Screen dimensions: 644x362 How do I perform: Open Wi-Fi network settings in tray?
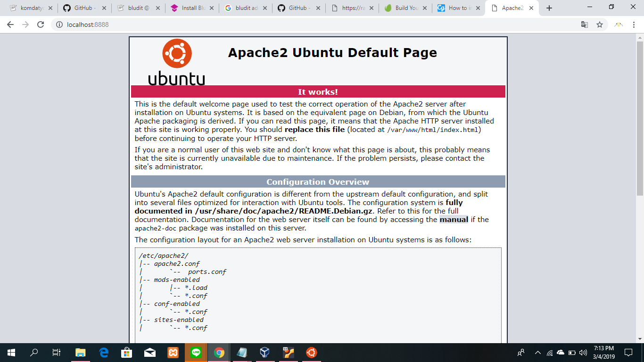[x=550, y=353]
